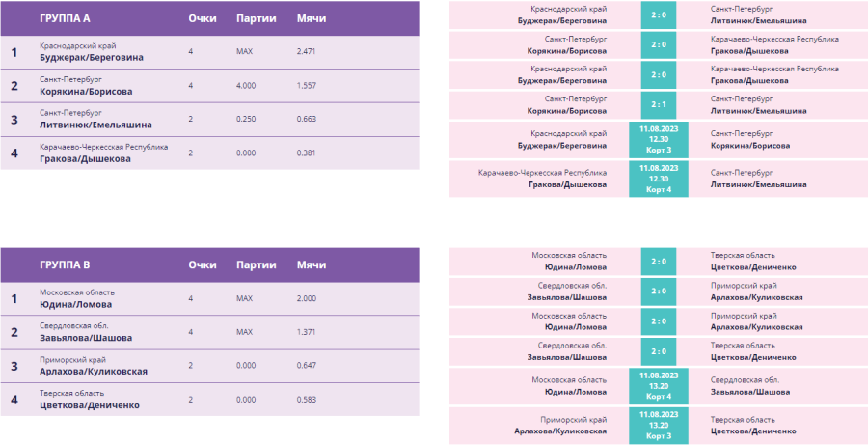868x445 pixels.
Task: Click the Мячи column header in Group A
Action: tap(311, 18)
